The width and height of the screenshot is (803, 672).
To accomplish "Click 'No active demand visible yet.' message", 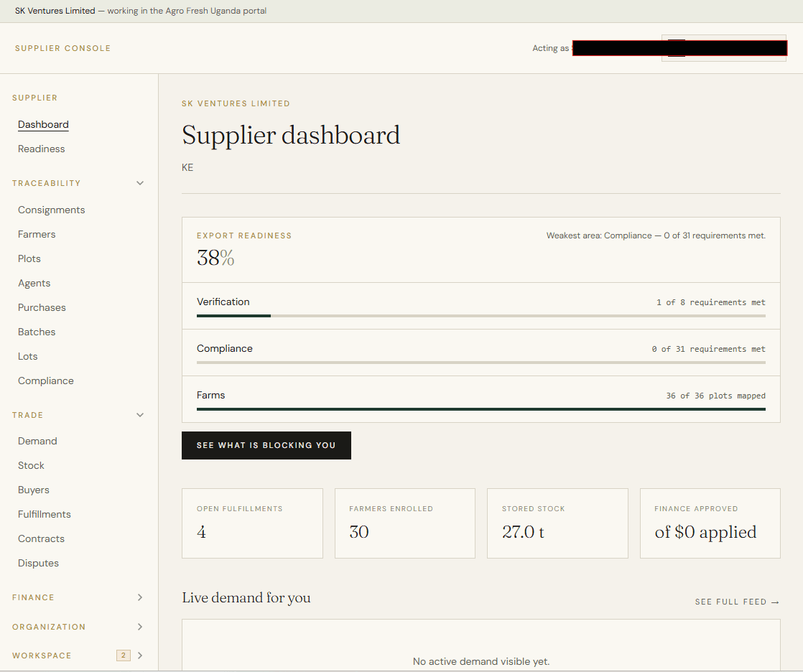I will point(481,662).
